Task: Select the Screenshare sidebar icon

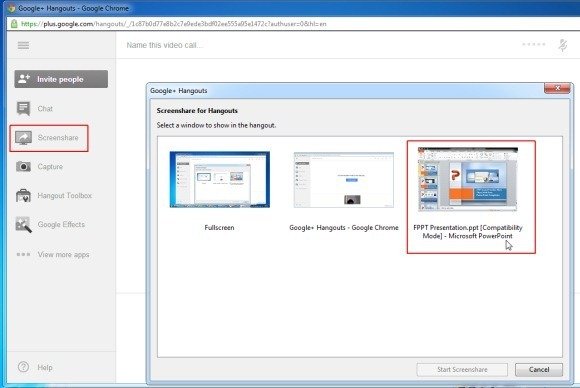Action: 23,138
